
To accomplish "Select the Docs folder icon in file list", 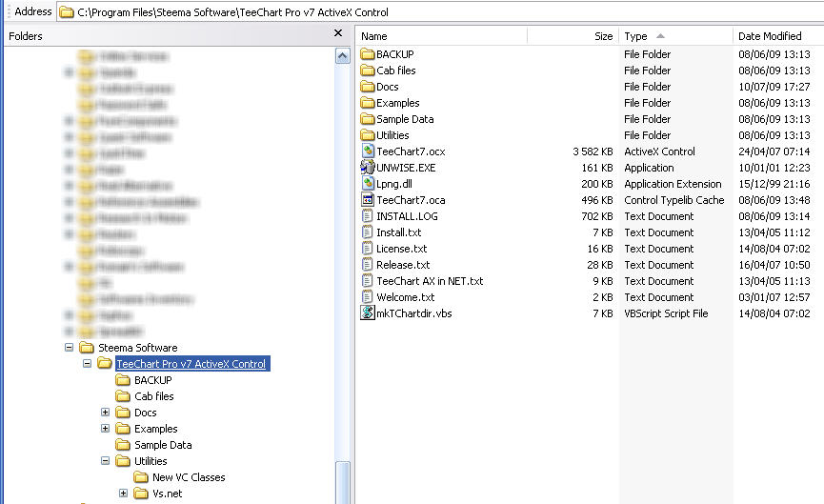I will (x=368, y=87).
